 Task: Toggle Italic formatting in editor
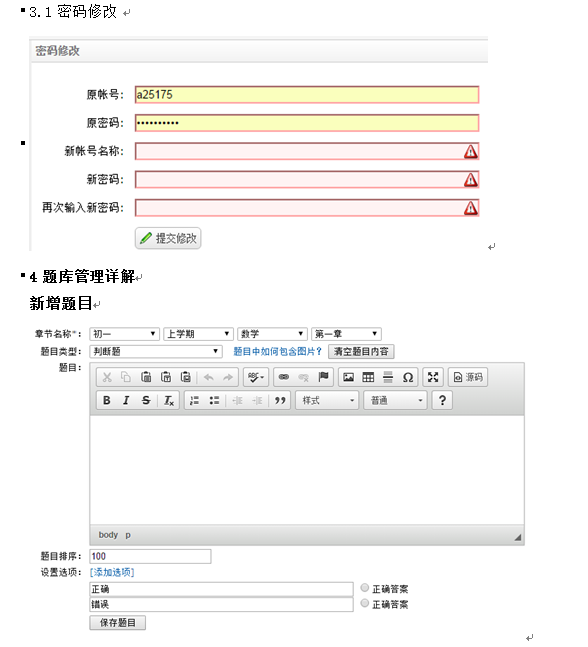pos(126,400)
